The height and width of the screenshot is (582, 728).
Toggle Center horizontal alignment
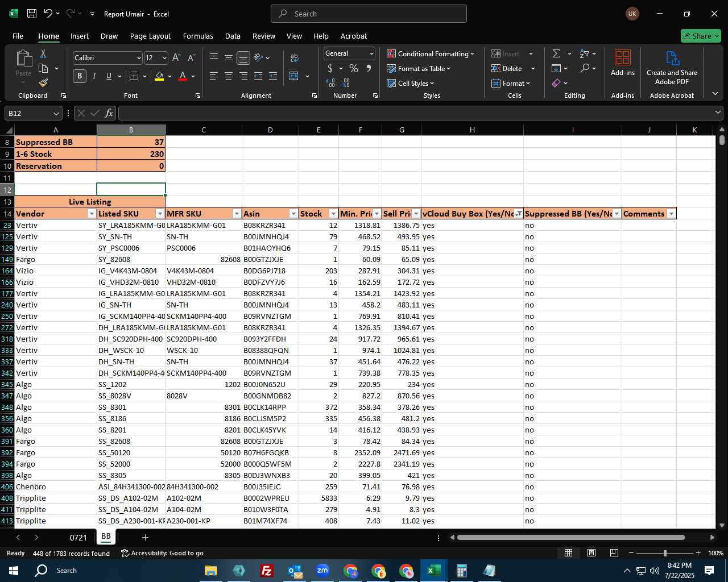click(228, 76)
